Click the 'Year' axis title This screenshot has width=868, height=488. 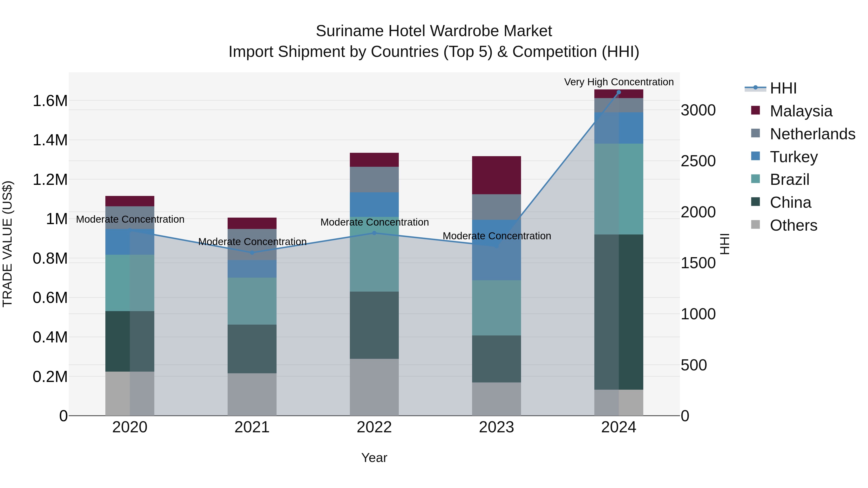coord(374,458)
